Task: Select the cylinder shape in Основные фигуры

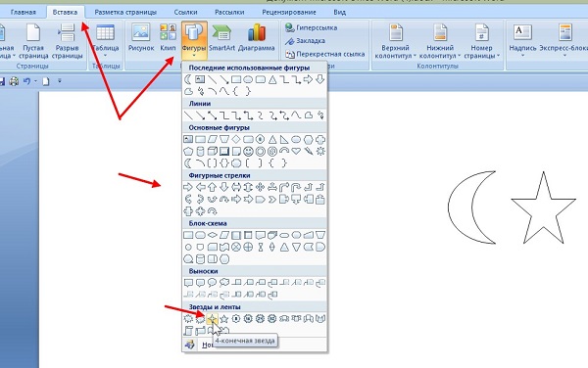Action: click(x=200, y=152)
